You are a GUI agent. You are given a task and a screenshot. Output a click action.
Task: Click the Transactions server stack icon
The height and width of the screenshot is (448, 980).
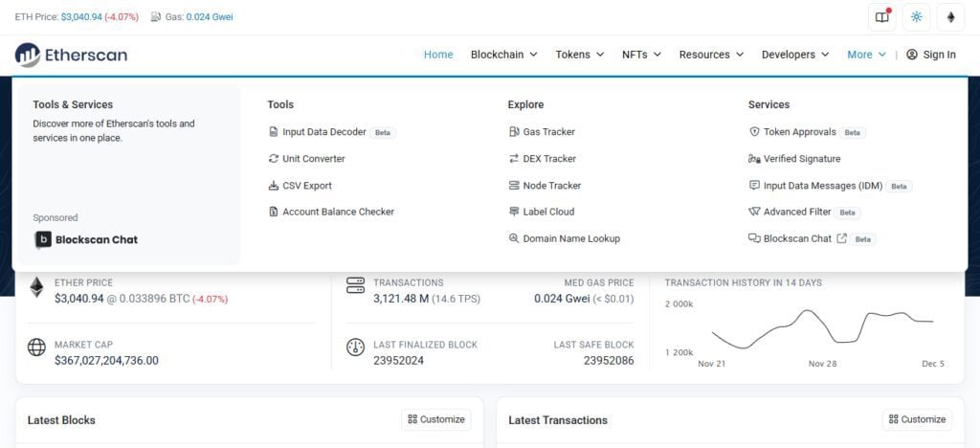(355, 285)
